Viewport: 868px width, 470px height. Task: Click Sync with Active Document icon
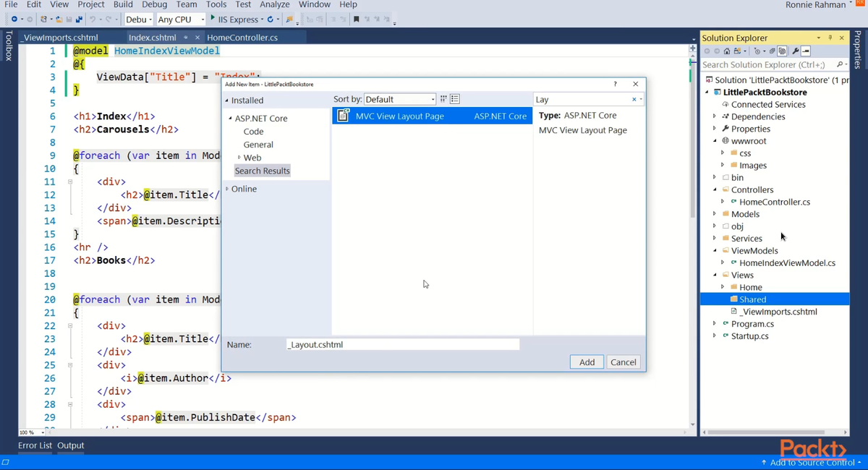[x=772, y=51]
